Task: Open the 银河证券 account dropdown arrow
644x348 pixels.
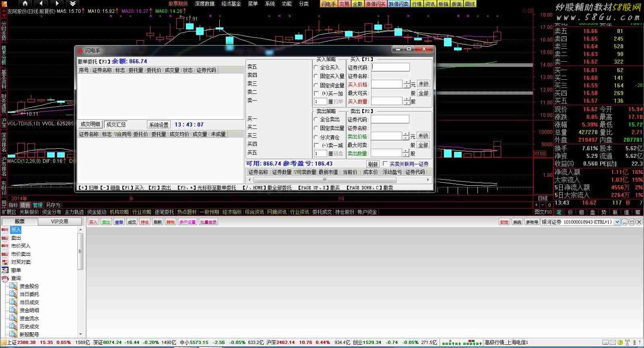Action: coord(617,222)
